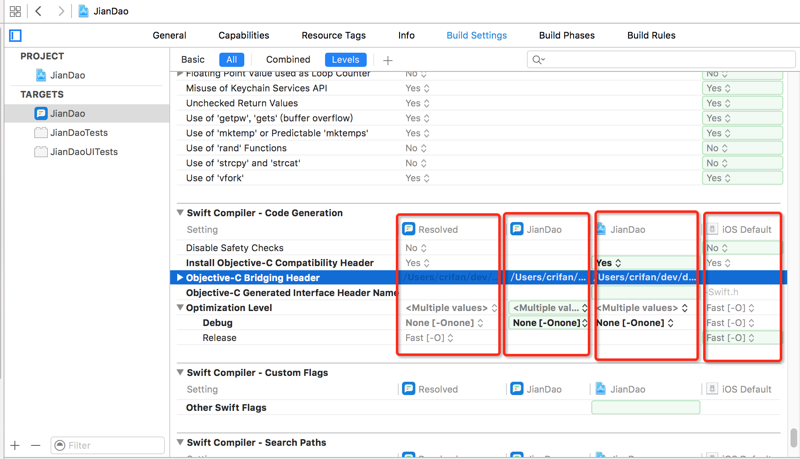Open iOS Default Release Fast [-O] popup
The height and width of the screenshot is (459, 800).
coord(730,338)
